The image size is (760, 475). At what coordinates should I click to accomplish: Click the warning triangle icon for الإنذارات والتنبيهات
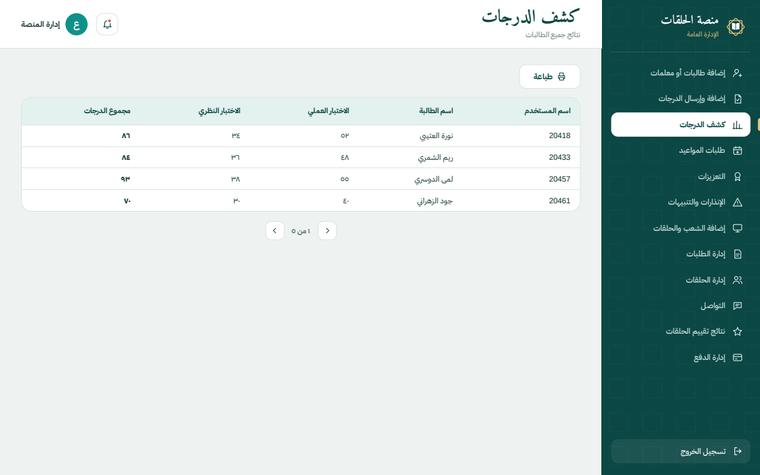pyautogui.click(x=737, y=202)
